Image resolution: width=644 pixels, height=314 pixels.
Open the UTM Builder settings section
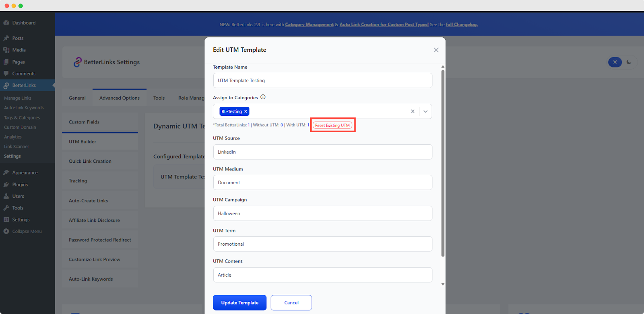pyautogui.click(x=83, y=142)
